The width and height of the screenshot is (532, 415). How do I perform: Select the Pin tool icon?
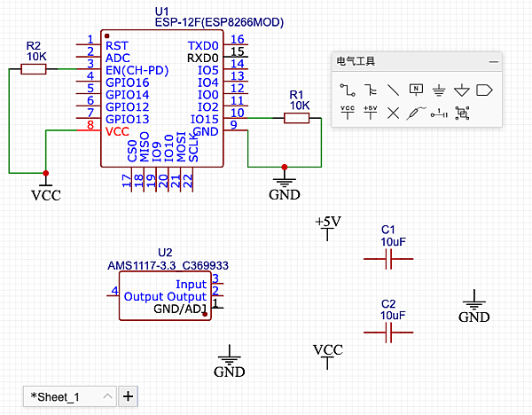click(x=439, y=113)
